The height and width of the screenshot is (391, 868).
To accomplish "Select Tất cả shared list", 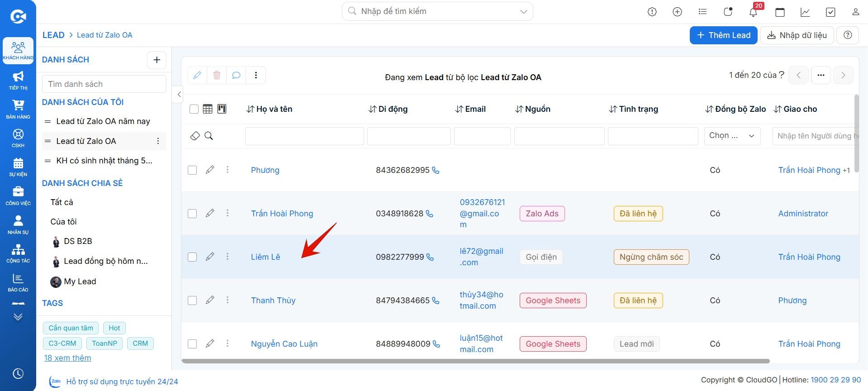I will 62,202.
